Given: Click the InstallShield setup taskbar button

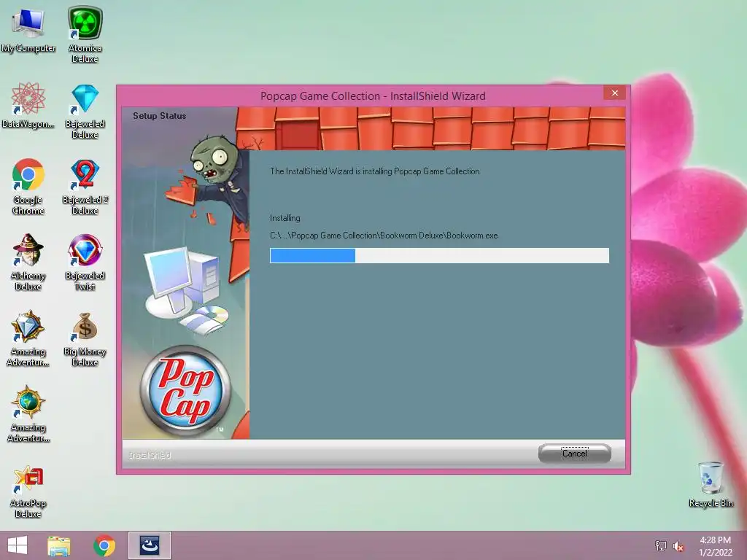Looking at the screenshot, I should tap(149, 545).
